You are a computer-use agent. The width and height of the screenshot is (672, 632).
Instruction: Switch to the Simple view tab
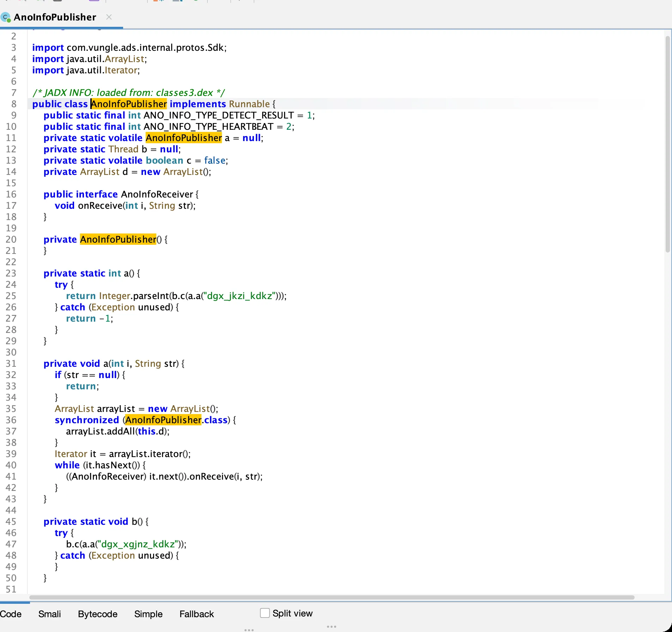point(148,614)
